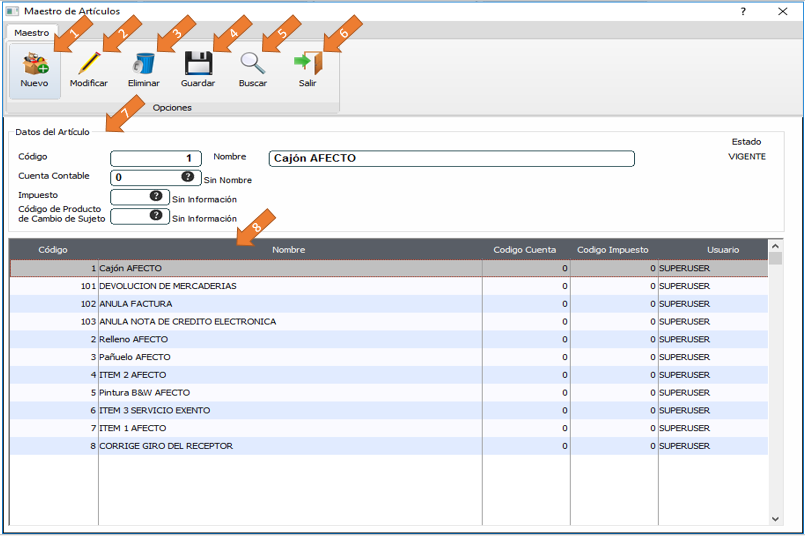Click the Codigo Impuesto column header
Image resolution: width=805 pixels, height=536 pixels.
coord(613,250)
